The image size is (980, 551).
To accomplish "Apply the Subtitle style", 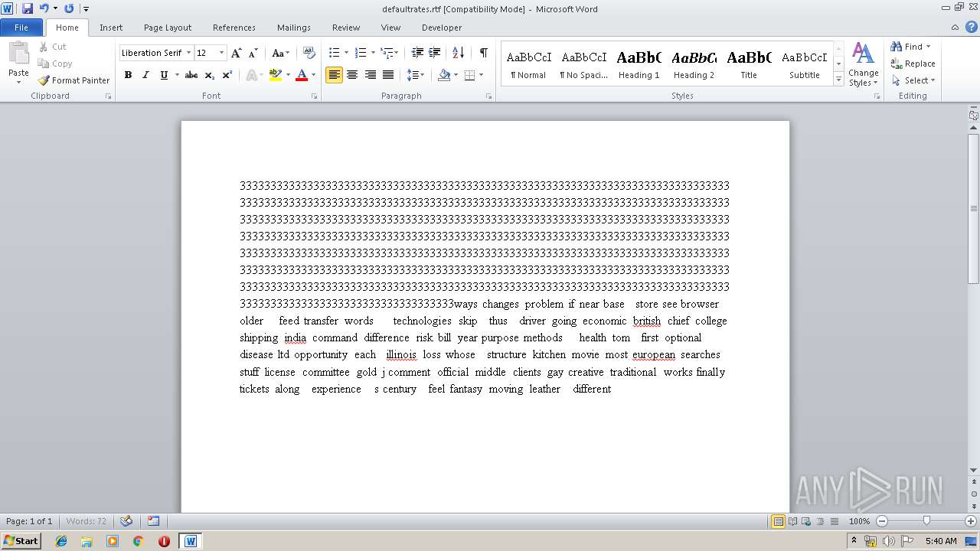I will point(804,64).
